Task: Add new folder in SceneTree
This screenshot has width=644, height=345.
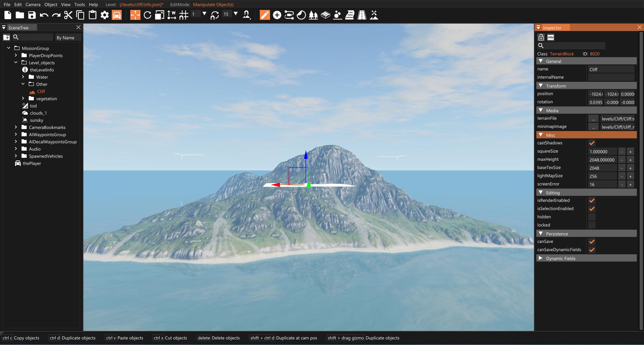Action: click(x=6, y=37)
